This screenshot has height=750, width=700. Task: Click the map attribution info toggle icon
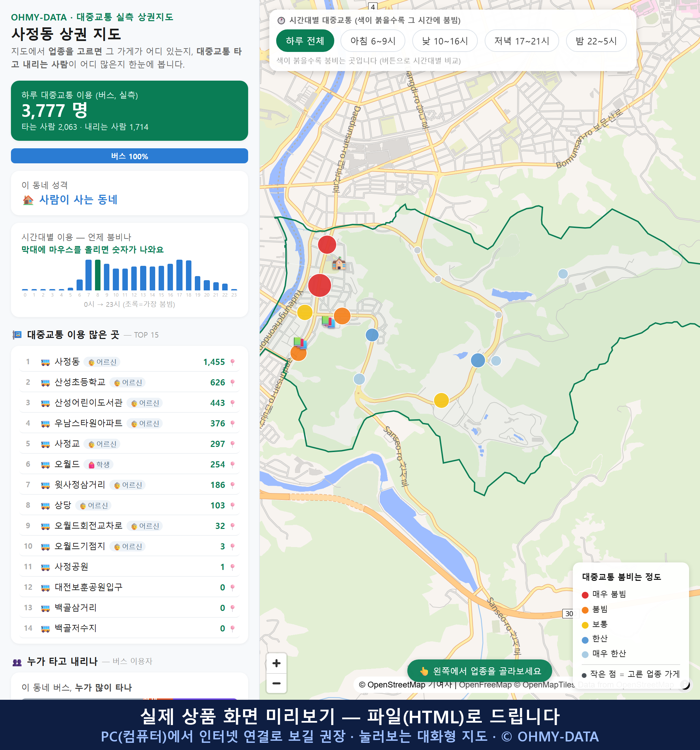pyautogui.click(x=685, y=685)
